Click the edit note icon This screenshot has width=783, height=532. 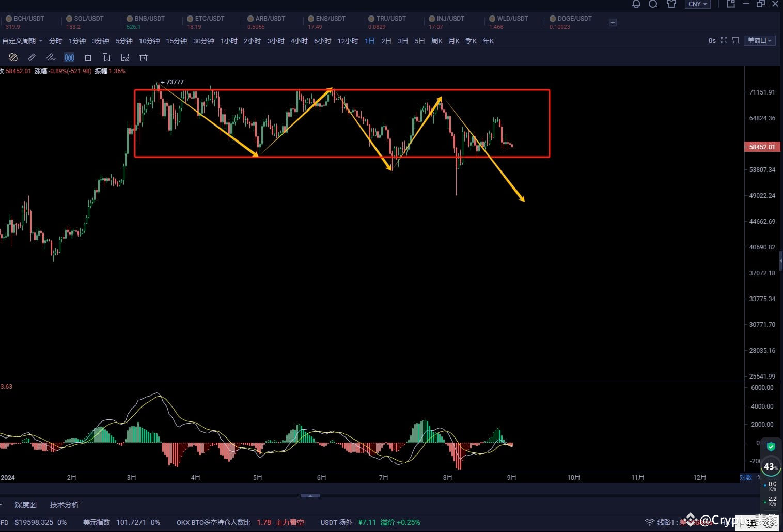click(125, 57)
